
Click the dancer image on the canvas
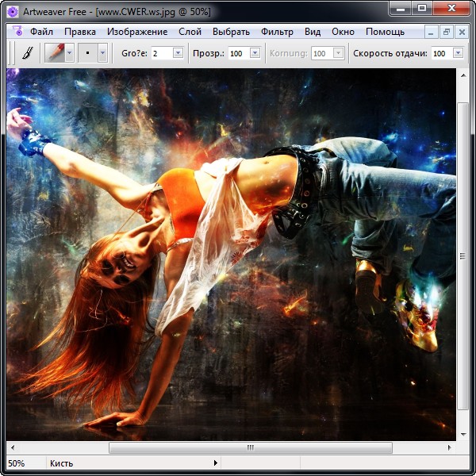click(231, 255)
